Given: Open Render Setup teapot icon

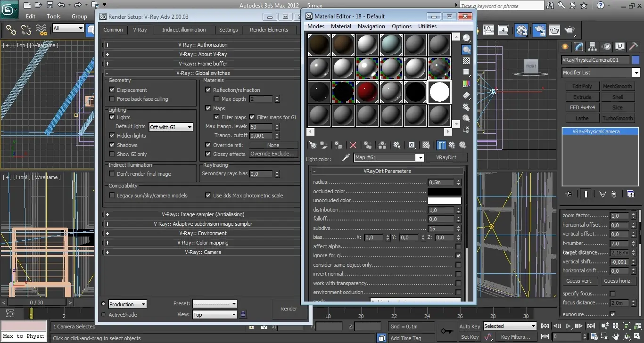Looking at the screenshot, I should pyautogui.click(x=539, y=30).
